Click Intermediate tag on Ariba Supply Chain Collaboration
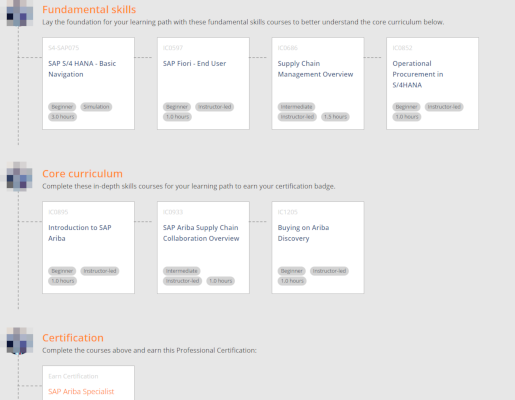The image size is (515, 400). click(182, 271)
